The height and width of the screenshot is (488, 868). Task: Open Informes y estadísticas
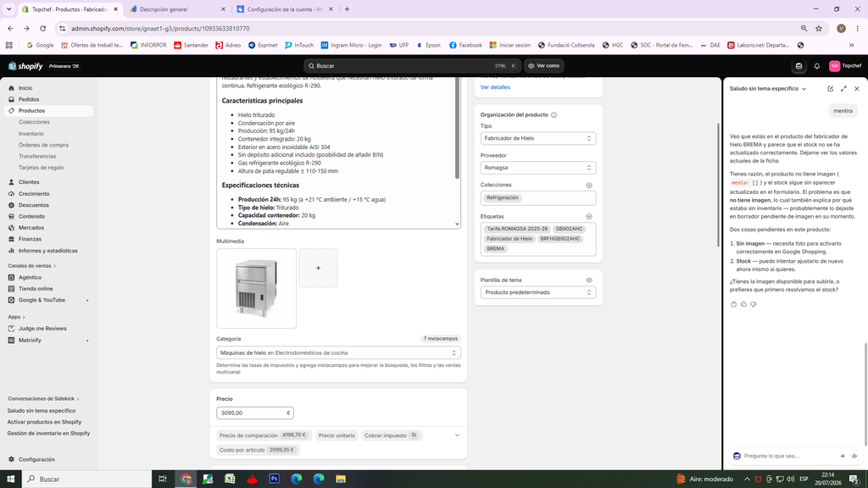pos(47,251)
